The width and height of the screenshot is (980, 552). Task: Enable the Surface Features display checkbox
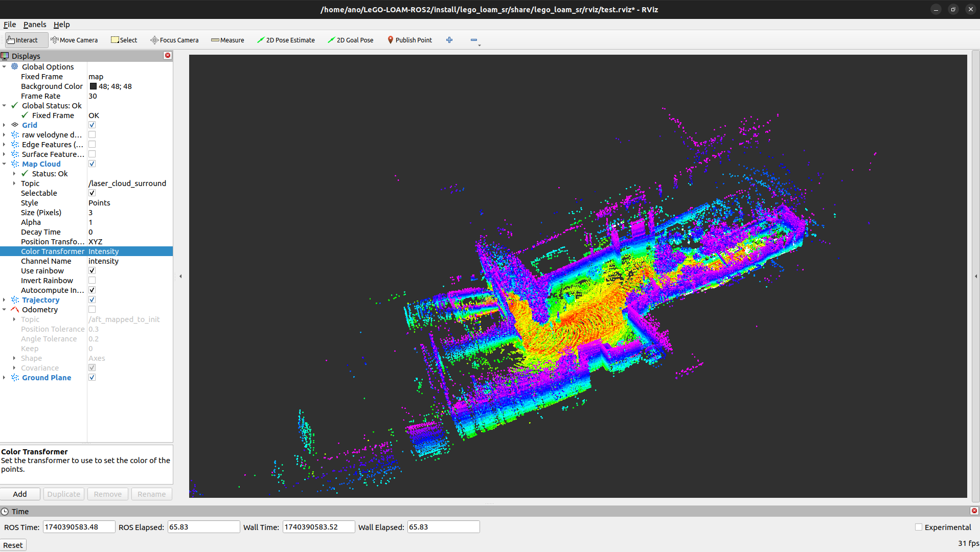point(92,154)
